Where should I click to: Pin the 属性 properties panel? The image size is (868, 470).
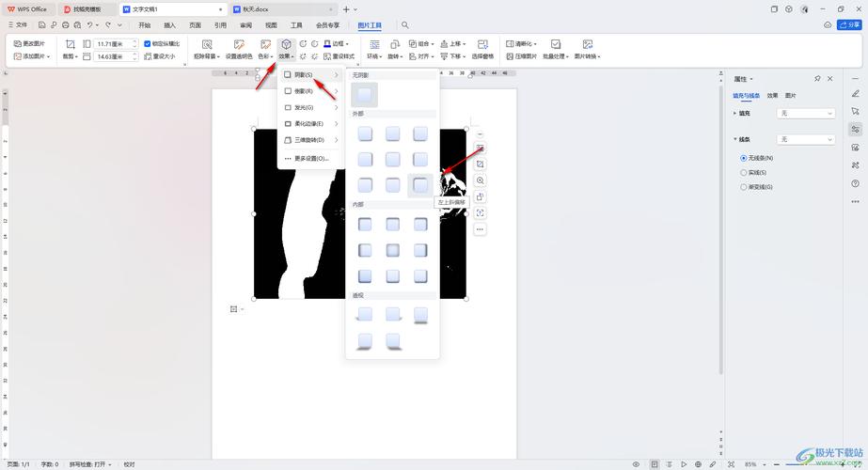coord(817,79)
